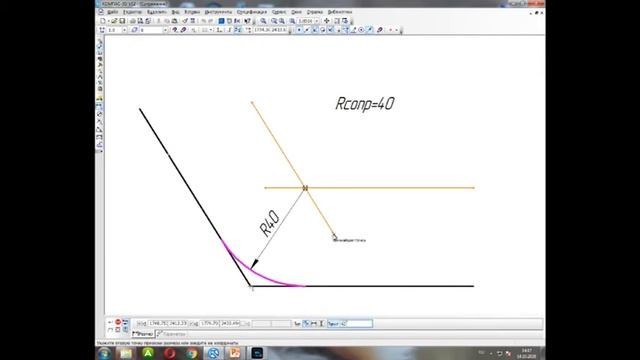Switch to the Размер tab

tap(142, 334)
